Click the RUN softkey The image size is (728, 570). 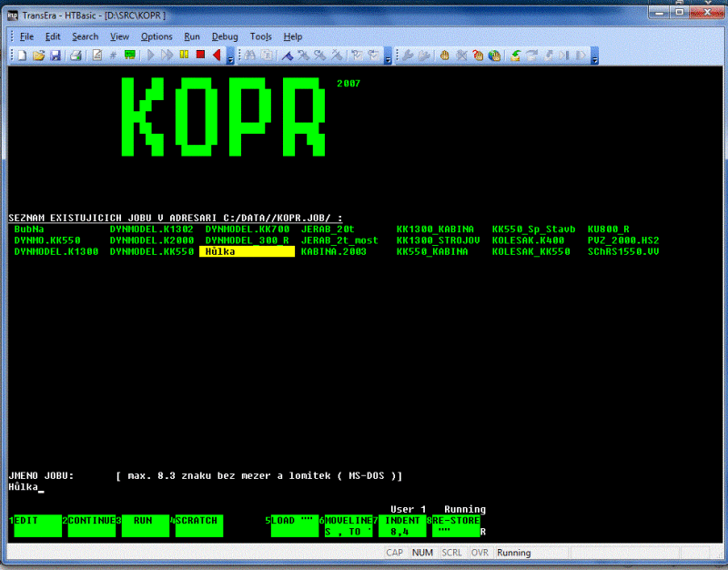(x=146, y=526)
